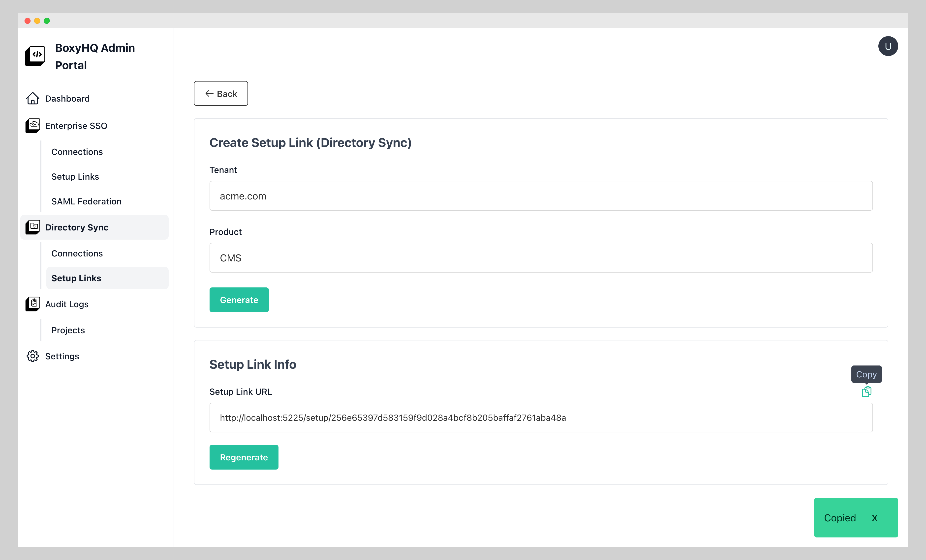Image resolution: width=926 pixels, height=560 pixels.
Task: Click the Setup Link URL text field
Action: [x=540, y=417]
